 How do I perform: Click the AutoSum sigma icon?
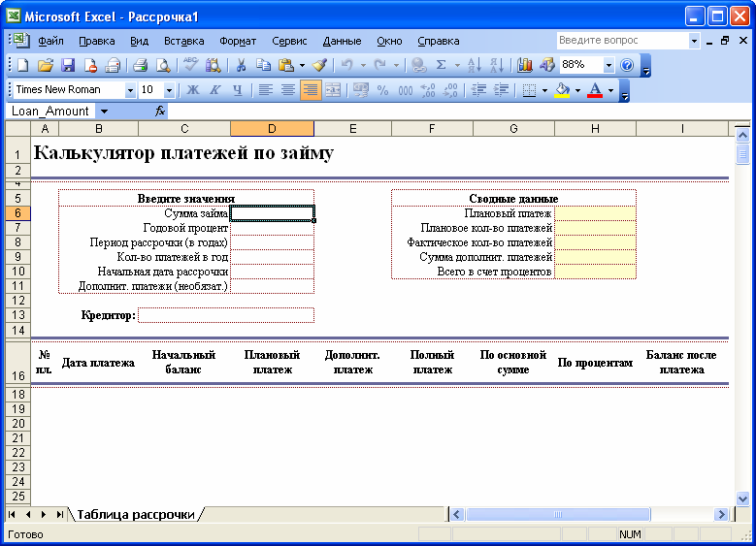coord(441,65)
